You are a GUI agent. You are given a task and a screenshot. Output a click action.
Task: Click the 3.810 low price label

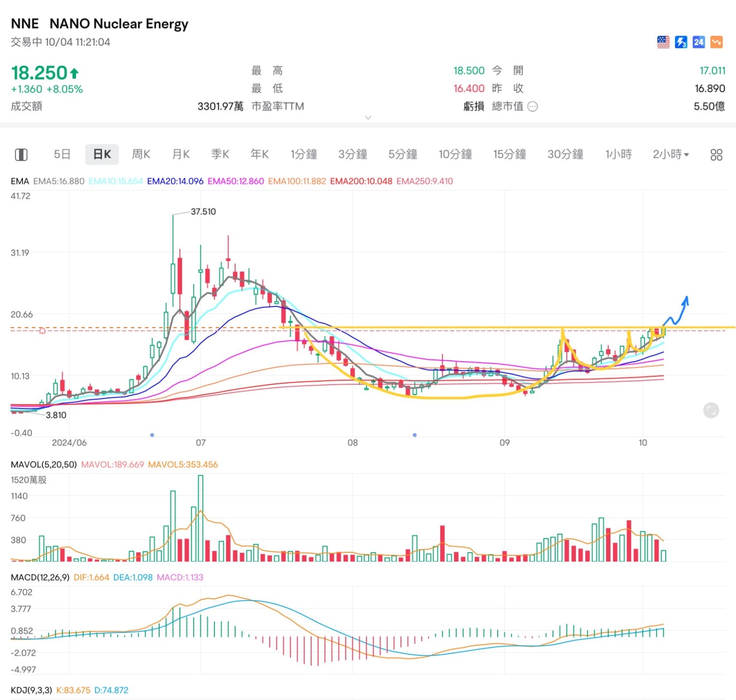(x=56, y=415)
